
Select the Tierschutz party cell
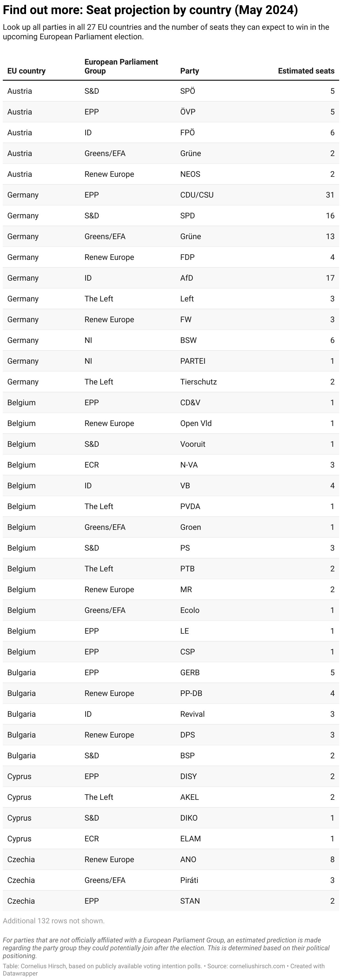pyautogui.click(x=198, y=382)
